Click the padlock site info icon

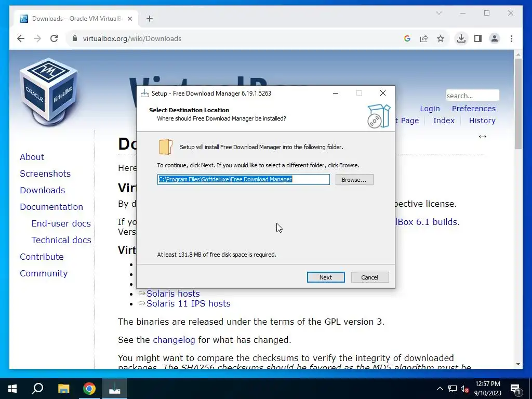(75, 38)
